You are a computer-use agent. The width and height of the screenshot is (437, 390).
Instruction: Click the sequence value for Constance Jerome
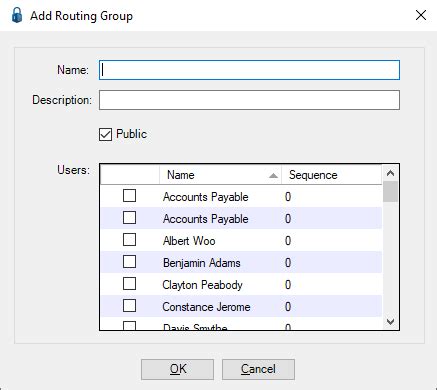(x=288, y=307)
